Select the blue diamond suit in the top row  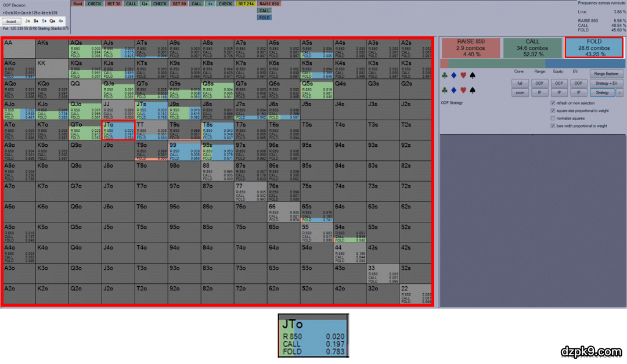tap(453, 75)
